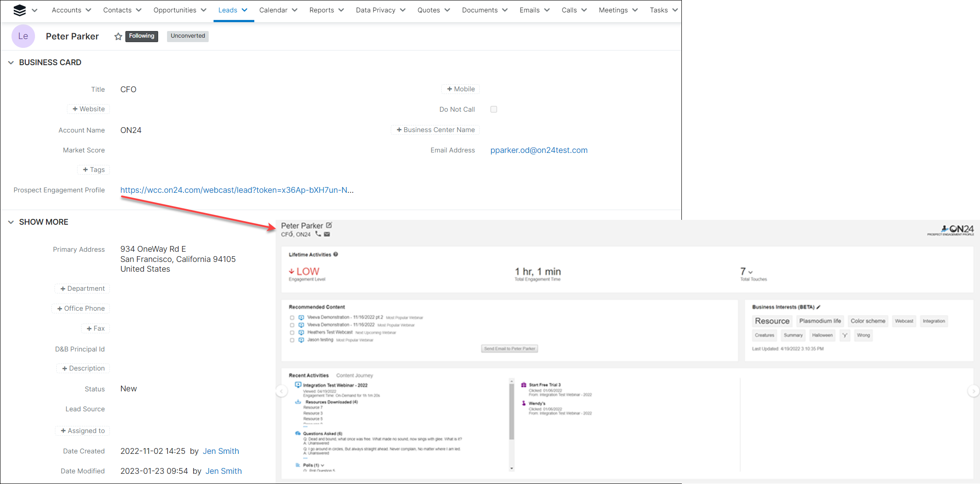This screenshot has height=484, width=980.
Task: Open Opportunities module dropdown arrow
Action: (x=203, y=10)
